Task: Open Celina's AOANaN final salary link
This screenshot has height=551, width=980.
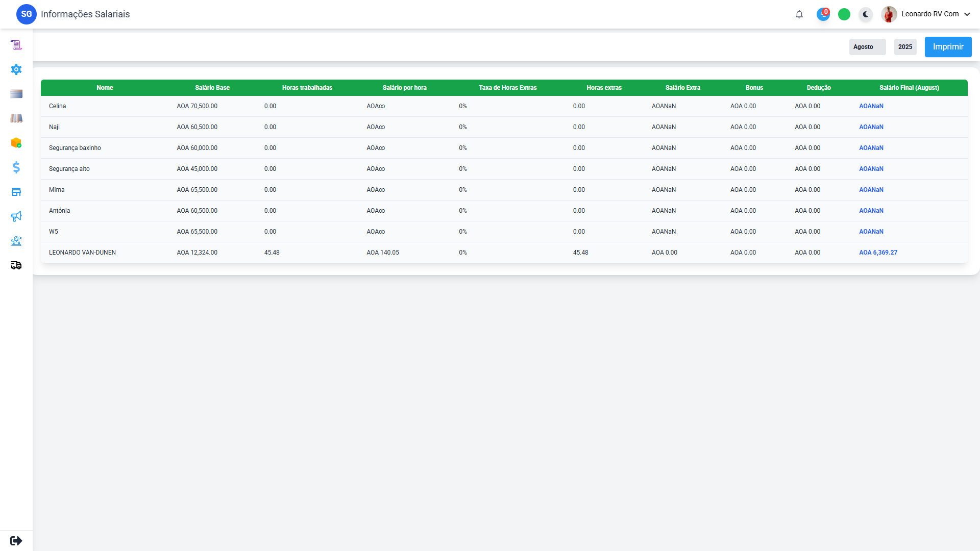Action: pyautogui.click(x=871, y=106)
